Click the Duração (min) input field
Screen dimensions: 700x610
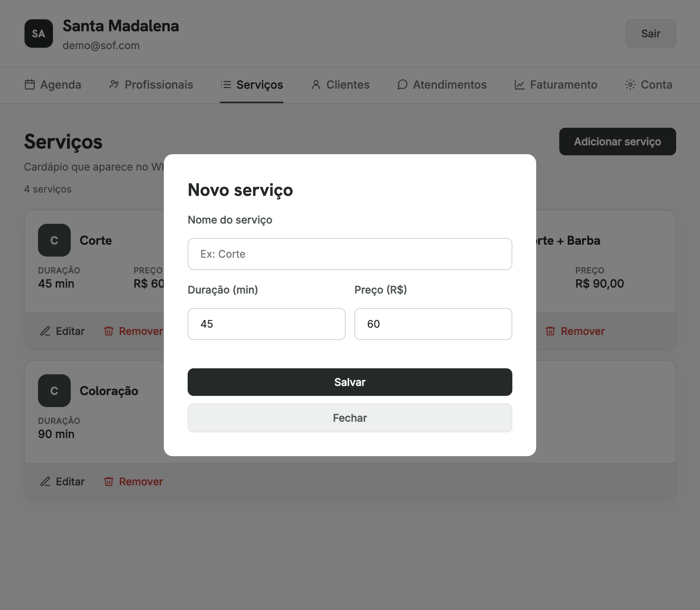(267, 324)
